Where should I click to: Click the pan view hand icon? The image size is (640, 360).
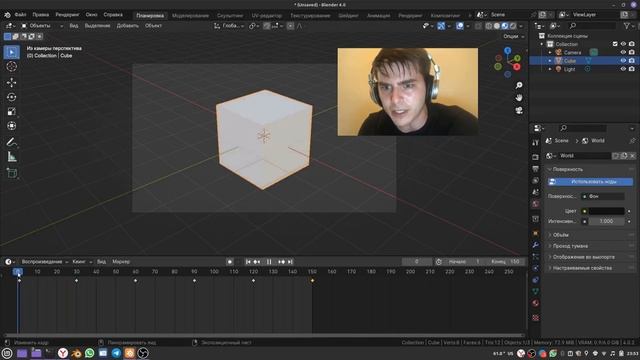[x=519, y=98]
